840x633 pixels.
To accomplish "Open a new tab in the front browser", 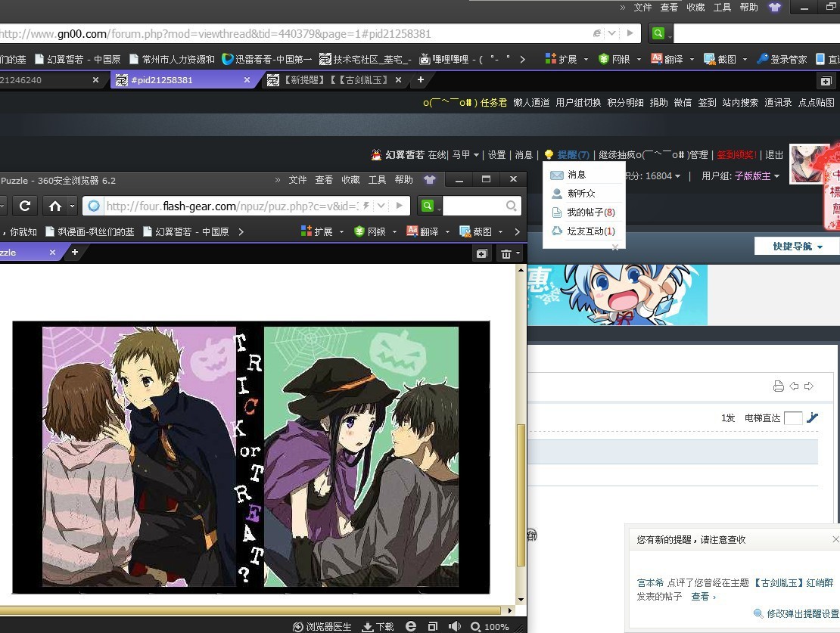I will (x=74, y=253).
